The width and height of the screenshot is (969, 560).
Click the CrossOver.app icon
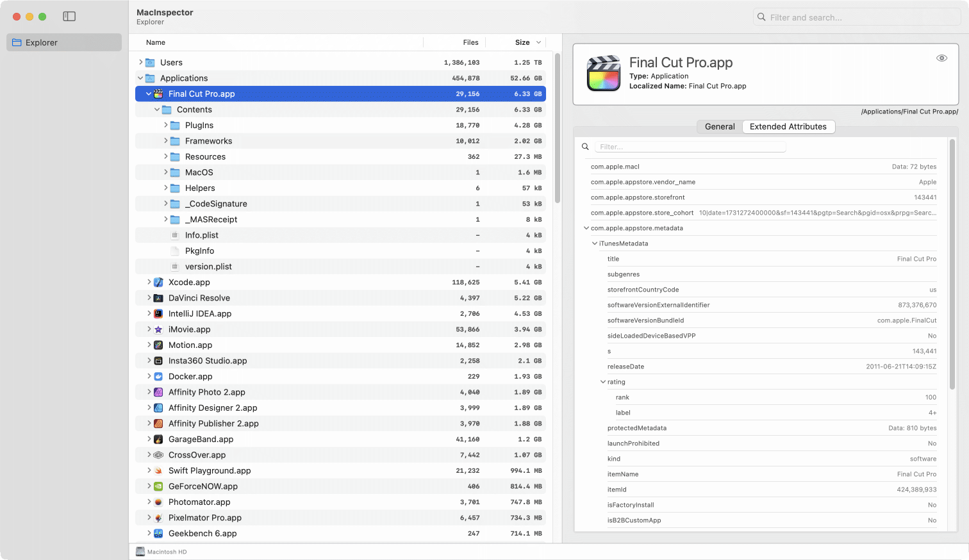158,455
